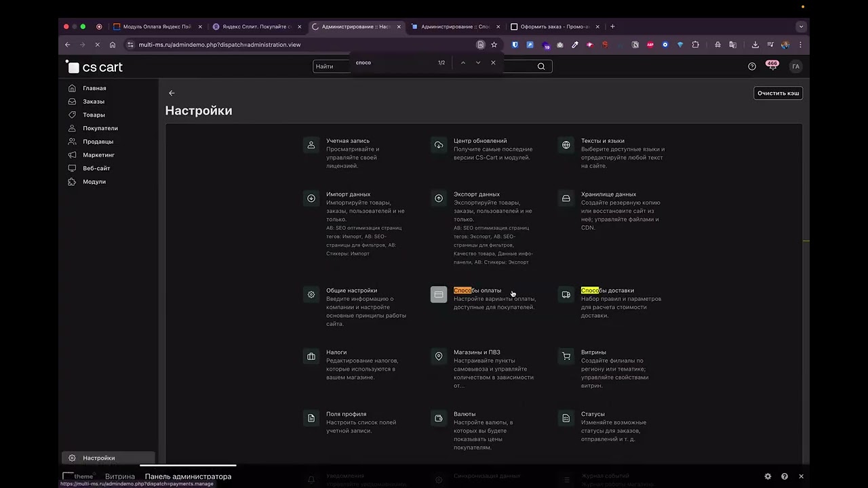Image resolution: width=868 pixels, height=488 pixels.
Task: Open the ГА user avatar menu
Action: click(796, 66)
